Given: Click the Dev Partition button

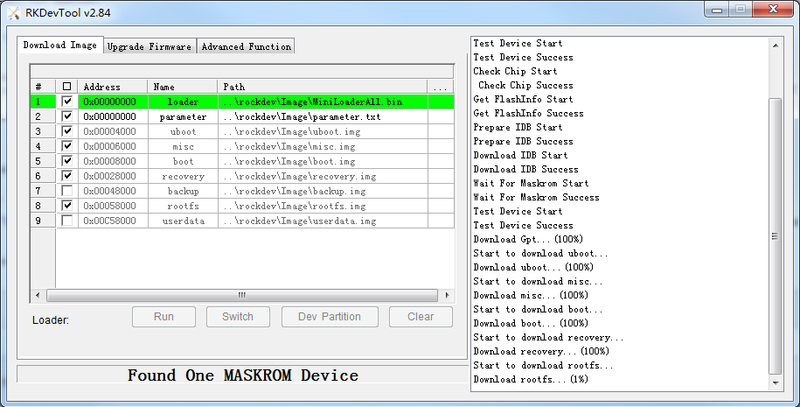Looking at the screenshot, I should point(330,317).
